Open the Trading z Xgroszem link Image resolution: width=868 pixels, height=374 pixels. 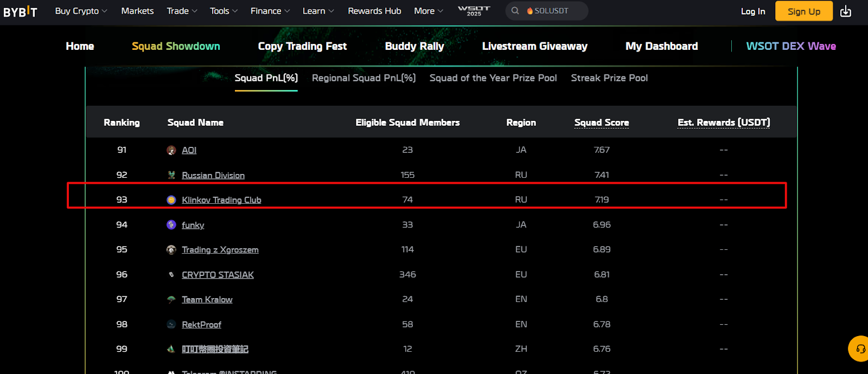click(220, 250)
